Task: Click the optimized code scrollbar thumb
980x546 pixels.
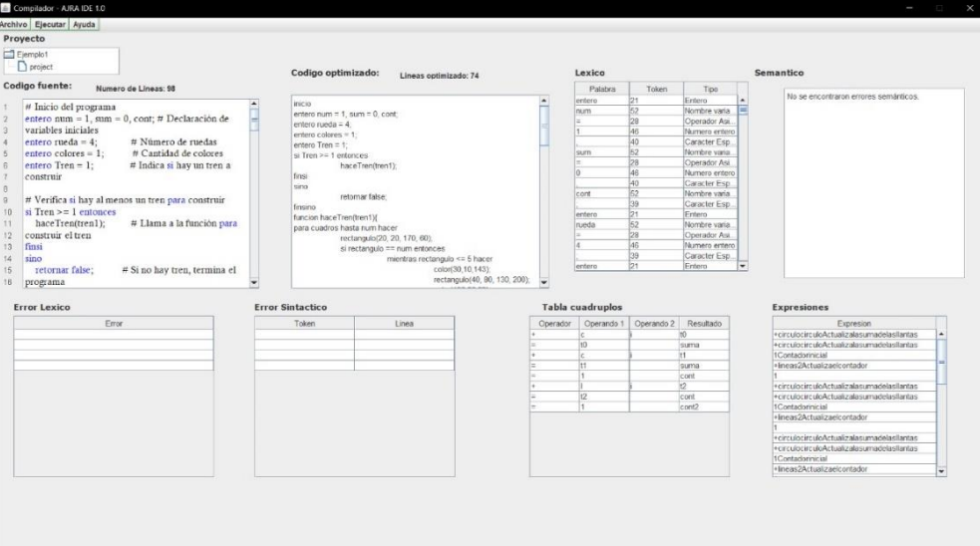Action: pos(543,127)
